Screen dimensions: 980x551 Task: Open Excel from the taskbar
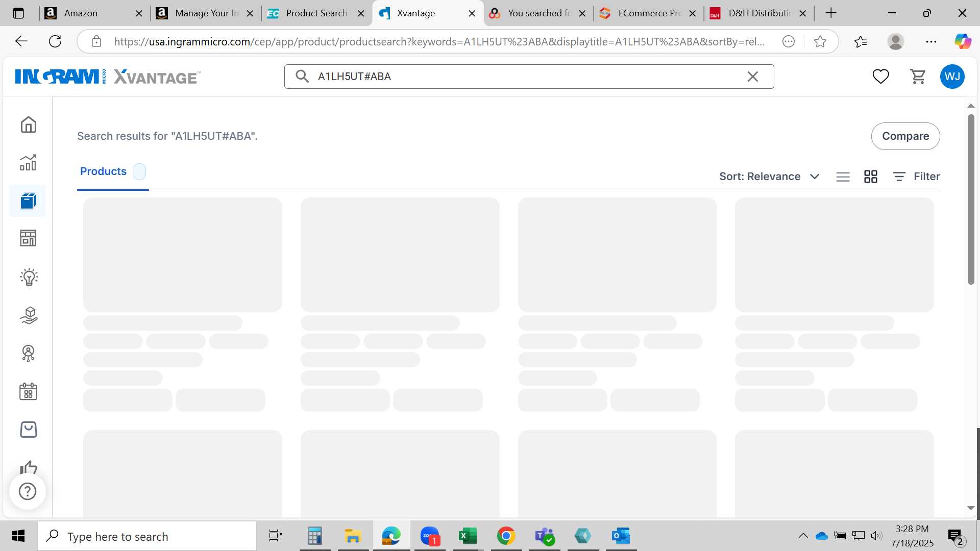(468, 536)
